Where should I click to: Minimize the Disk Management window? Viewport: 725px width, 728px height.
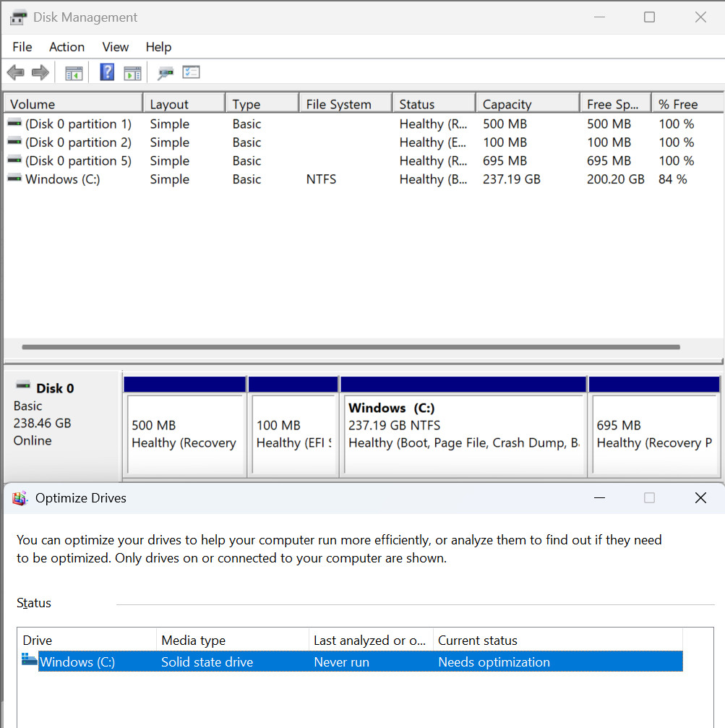(600, 17)
